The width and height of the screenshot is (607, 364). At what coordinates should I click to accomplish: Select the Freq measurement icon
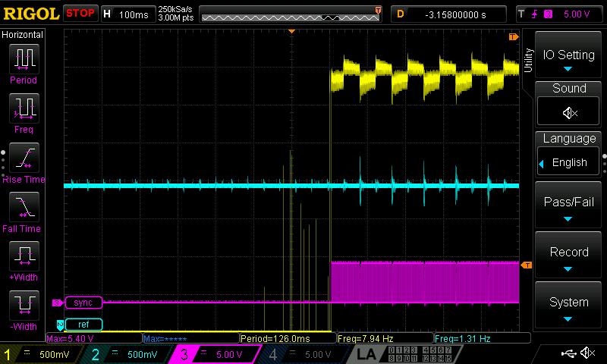23,113
